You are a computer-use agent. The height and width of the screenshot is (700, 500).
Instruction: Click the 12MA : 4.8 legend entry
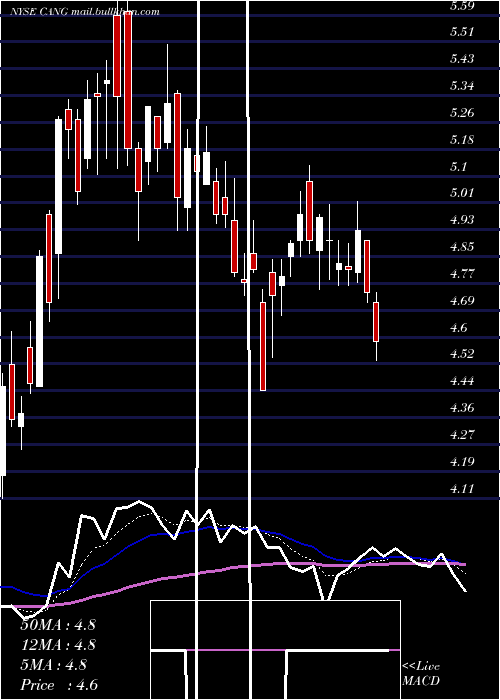tap(58, 645)
